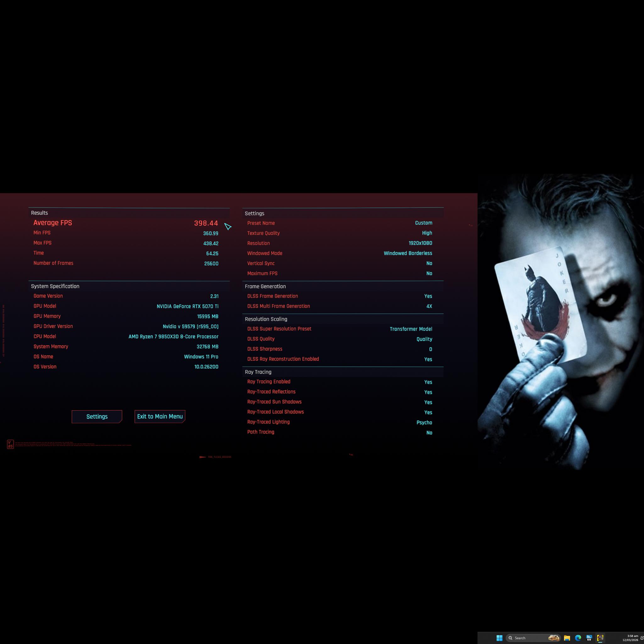Image resolution: width=644 pixels, height=644 pixels.
Task: Click the Min FPS value 360.99
Action: click(x=211, y=233)
